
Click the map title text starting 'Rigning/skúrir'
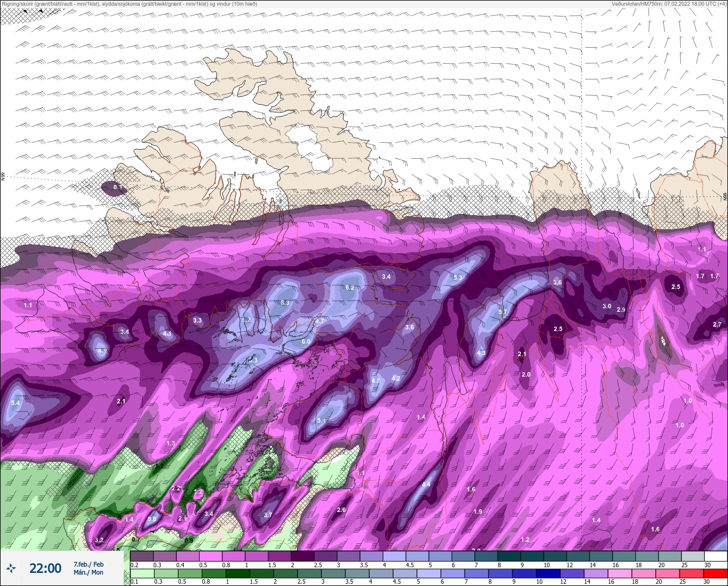tap(129, 4)
